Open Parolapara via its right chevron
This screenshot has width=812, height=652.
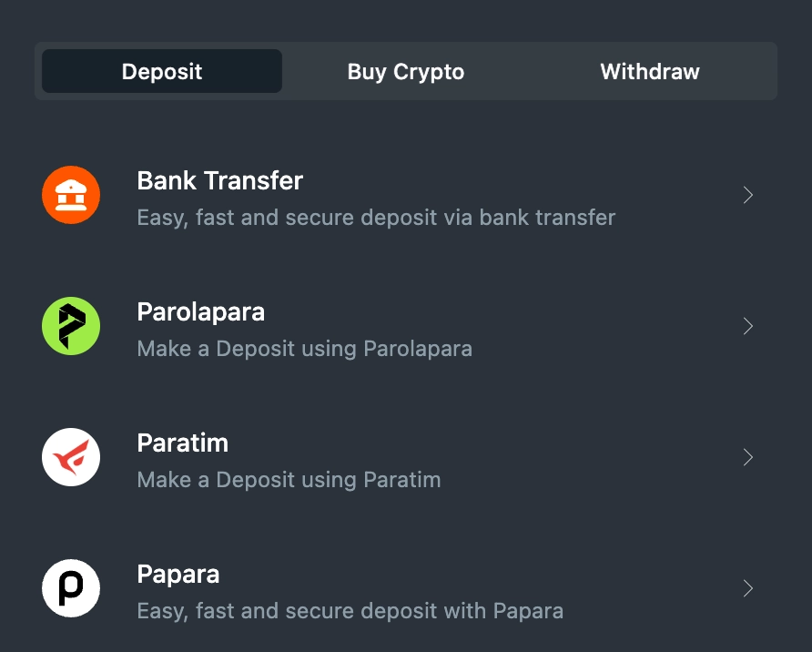tap(747, 326)
